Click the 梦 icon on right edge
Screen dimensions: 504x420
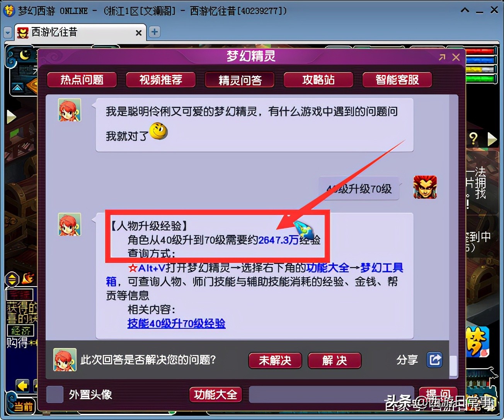click(x=478, y=342)
